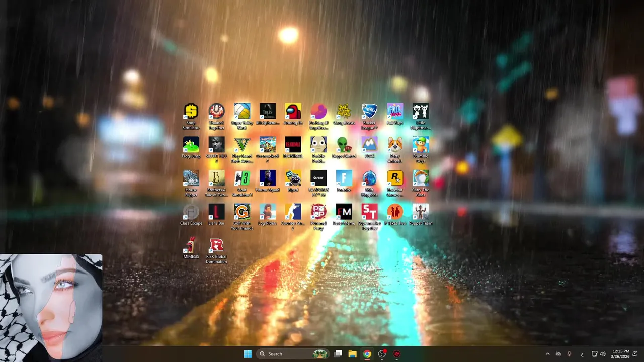Click the taskbar Search box
Screen dimensions: 644x362
point(293,354)
